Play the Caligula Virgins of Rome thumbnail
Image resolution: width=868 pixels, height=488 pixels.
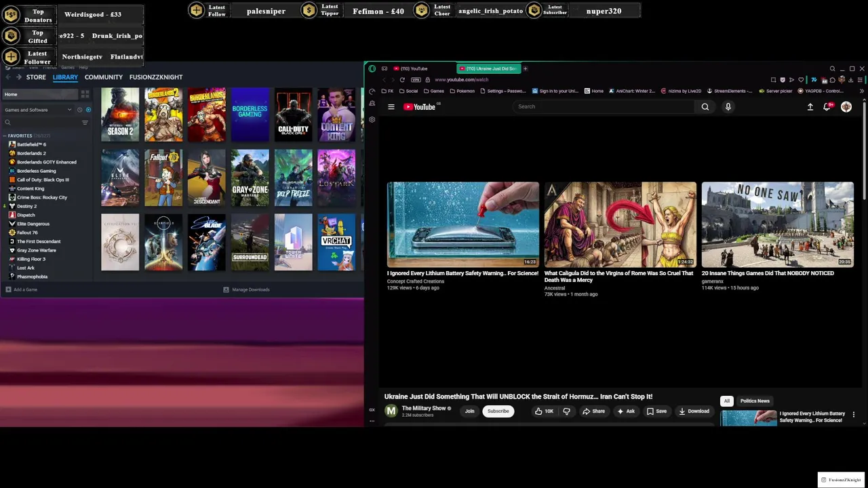click(x=620, y=224)
